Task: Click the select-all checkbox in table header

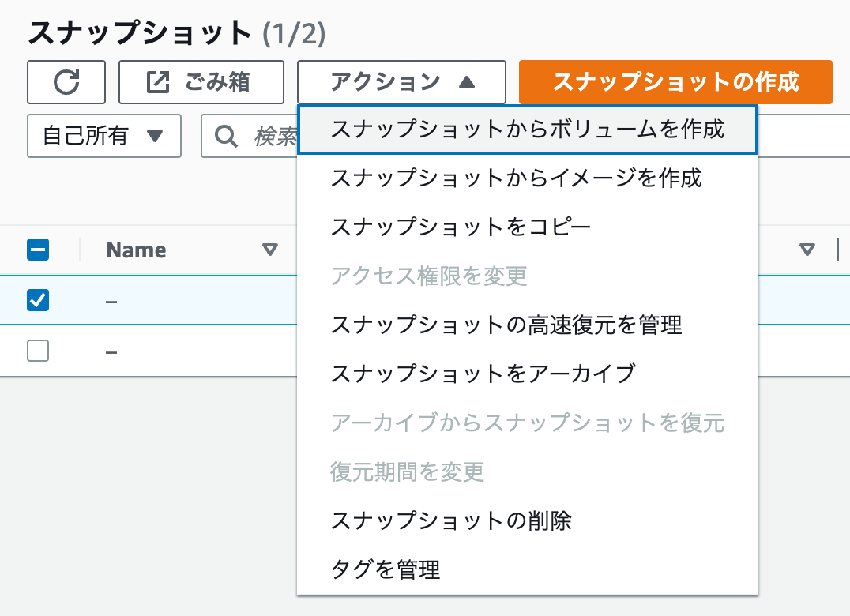Action: coord(37,250)
